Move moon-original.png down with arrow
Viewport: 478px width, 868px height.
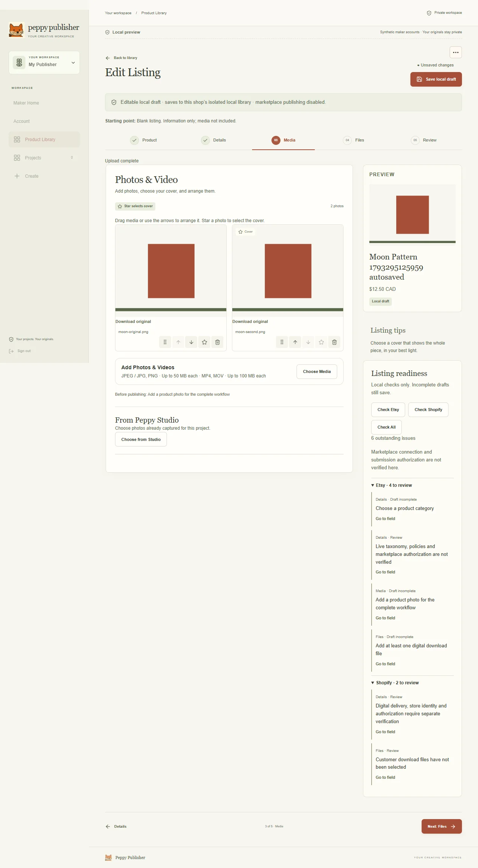(x=191, y=342)
